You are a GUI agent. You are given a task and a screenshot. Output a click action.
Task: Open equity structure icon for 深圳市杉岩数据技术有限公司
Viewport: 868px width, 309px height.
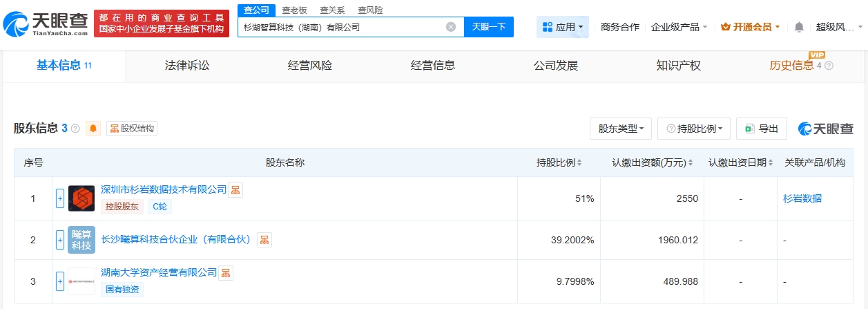tap(236, 190)
